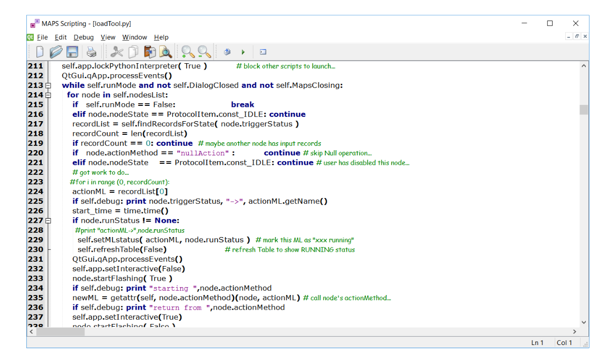
Task: Open the find (document magnifier) tool
Action: (166, 52)
